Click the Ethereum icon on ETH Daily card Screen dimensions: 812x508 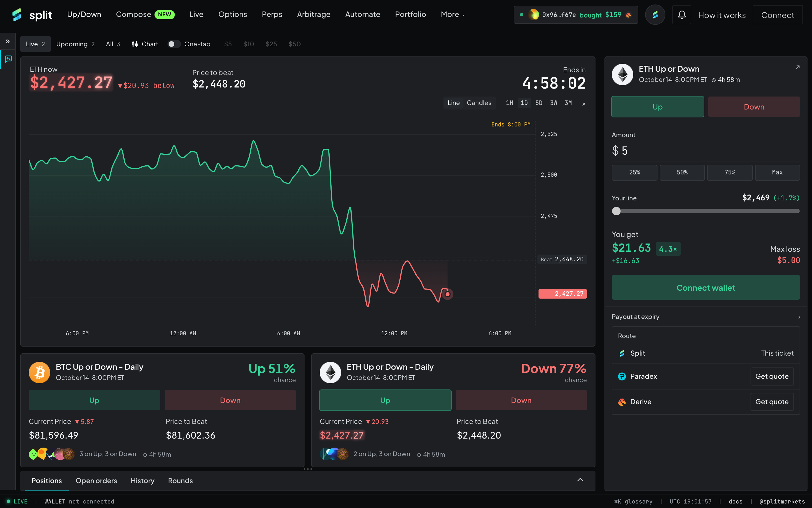(330, 372)
